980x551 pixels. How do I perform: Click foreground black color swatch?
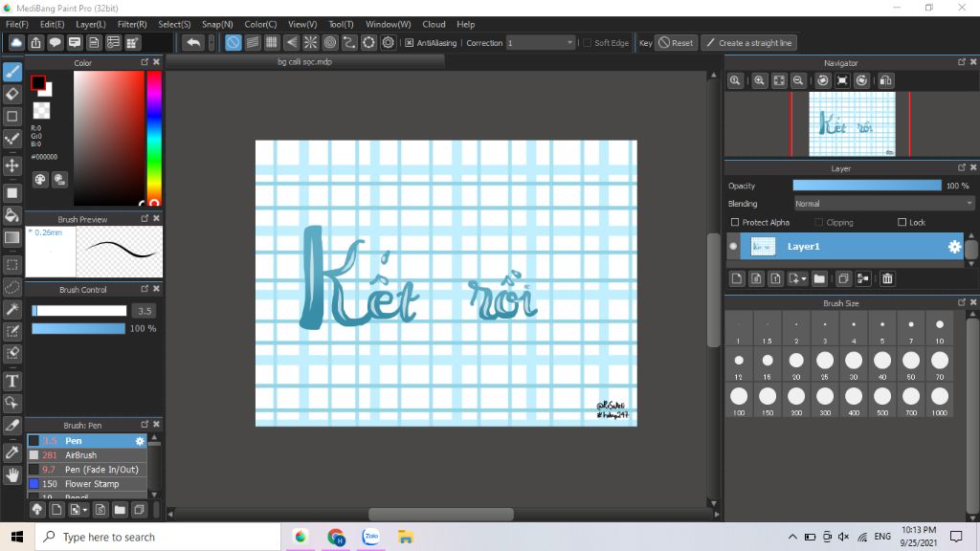tap(38, 82)
